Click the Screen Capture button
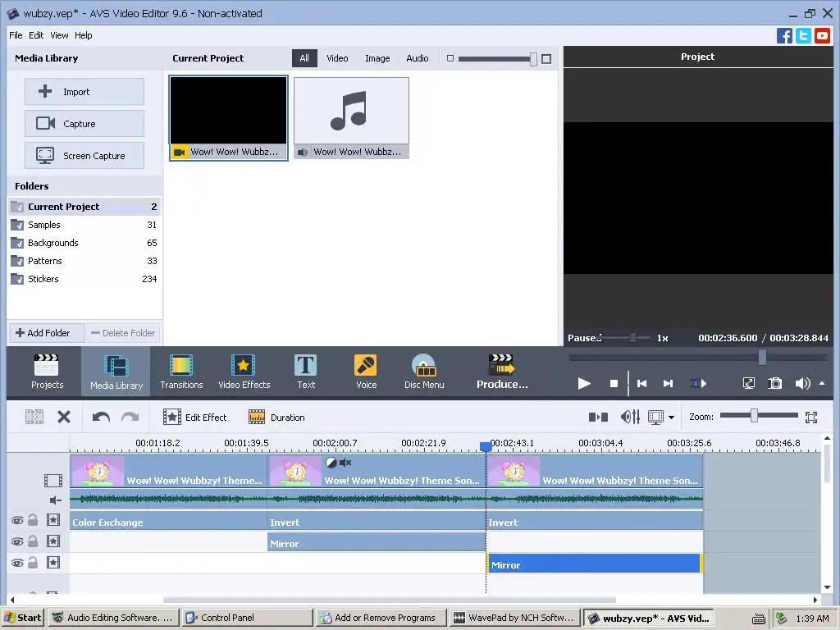This screenshot has height=630, width=840. click(84, 156)
